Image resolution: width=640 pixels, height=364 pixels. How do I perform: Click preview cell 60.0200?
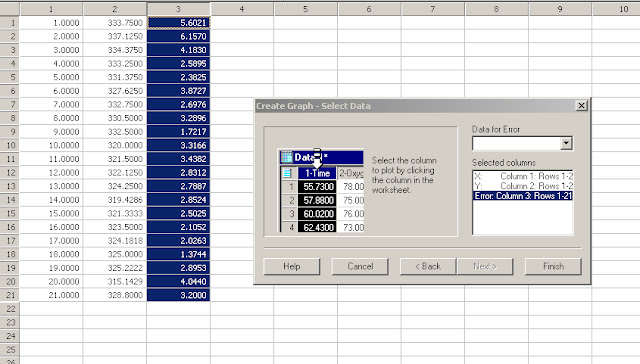[x=317, y=214]
